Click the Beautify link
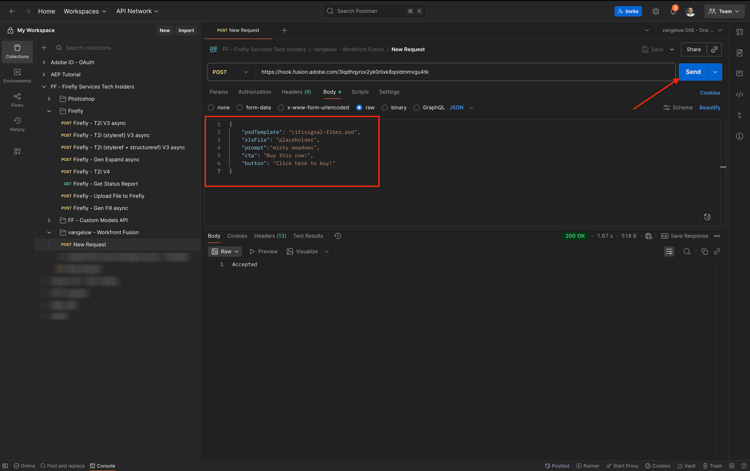 tap(709, 107)
